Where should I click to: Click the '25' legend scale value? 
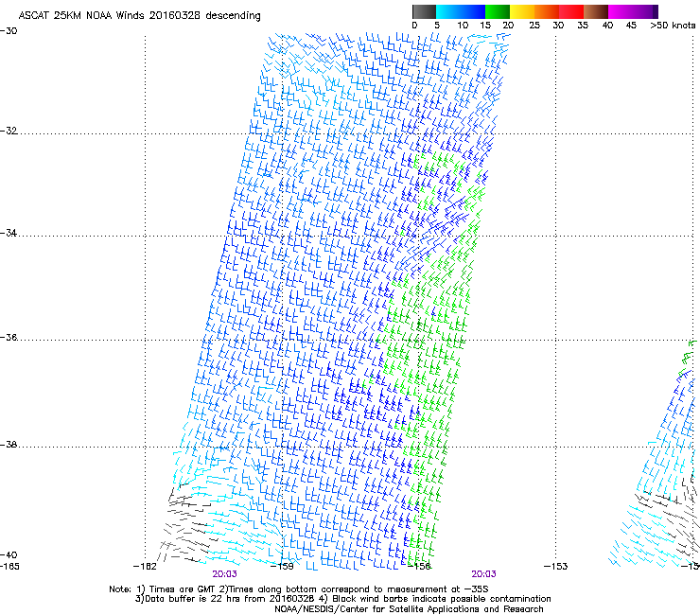pyautogui.click(x=534, y=26)
